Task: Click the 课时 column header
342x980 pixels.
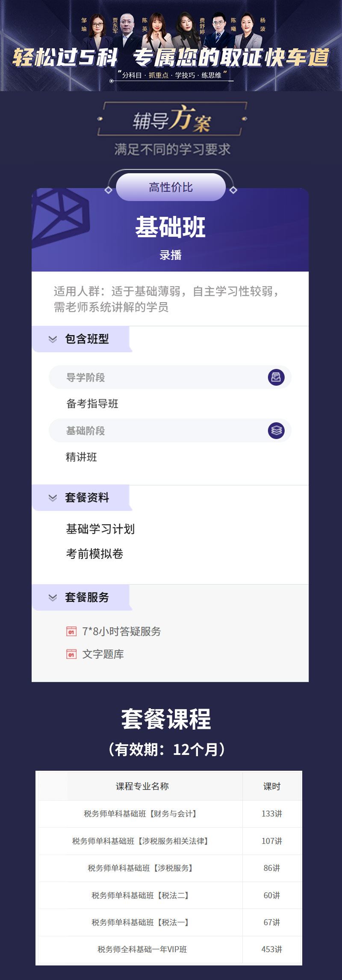Action: click(272, 786)
